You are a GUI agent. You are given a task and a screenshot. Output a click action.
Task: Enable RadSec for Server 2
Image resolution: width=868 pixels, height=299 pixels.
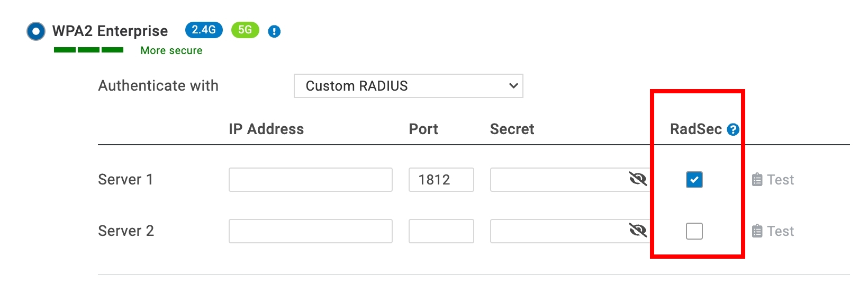[x=694, y=231]
